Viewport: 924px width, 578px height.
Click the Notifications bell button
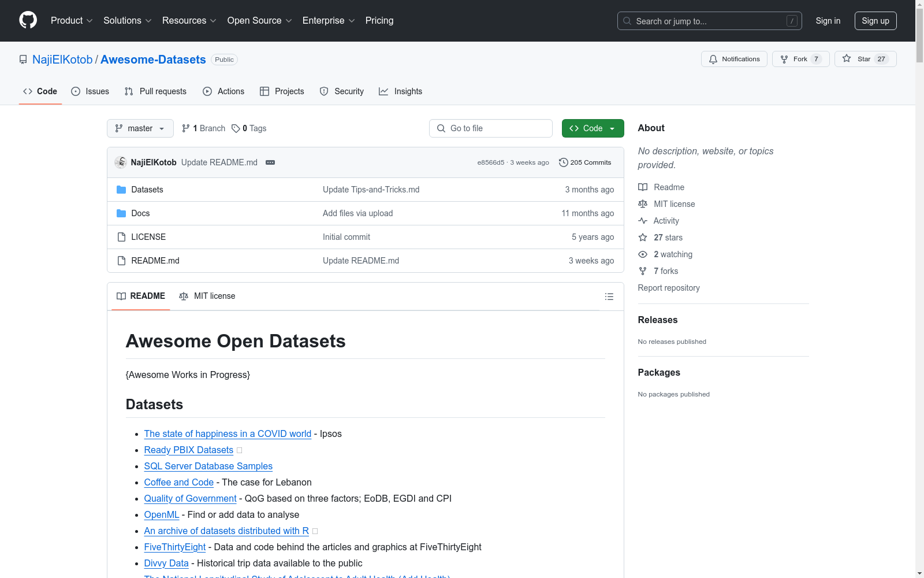tap(734, 59)
